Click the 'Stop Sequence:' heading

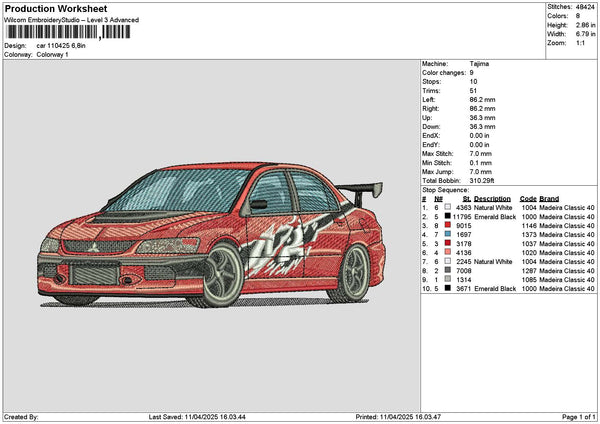pyautogui.click(x=445, y=190)
